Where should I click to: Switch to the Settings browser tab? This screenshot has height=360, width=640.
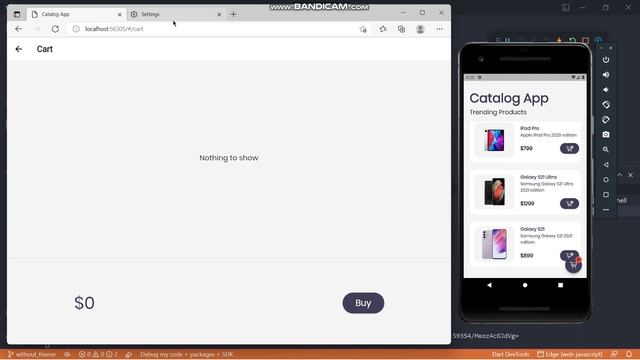point(175,14)
